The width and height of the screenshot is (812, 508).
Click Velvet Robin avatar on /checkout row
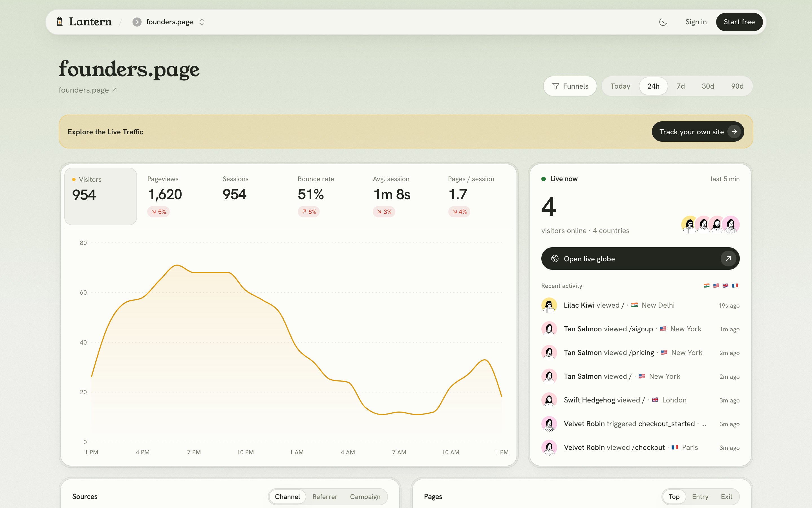point(549,448)
